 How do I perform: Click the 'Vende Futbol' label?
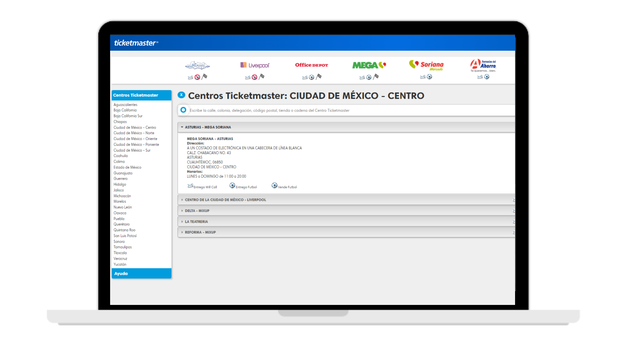coord(287,187)
